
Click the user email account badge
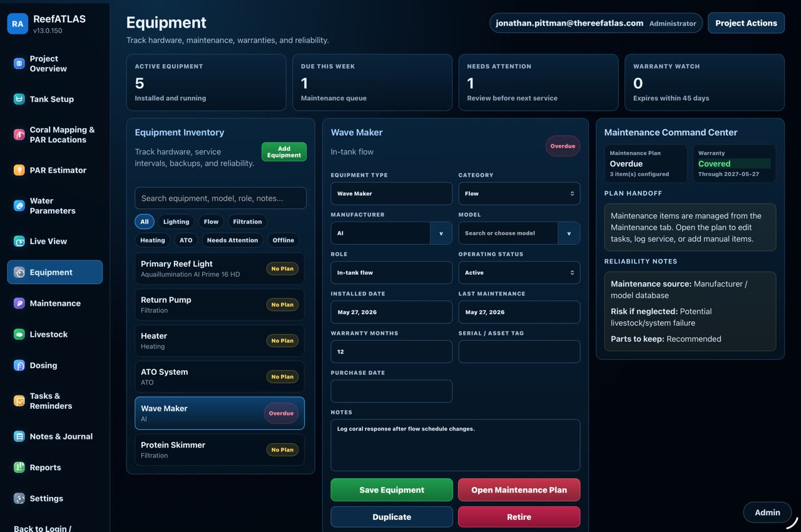pos(596,23)
